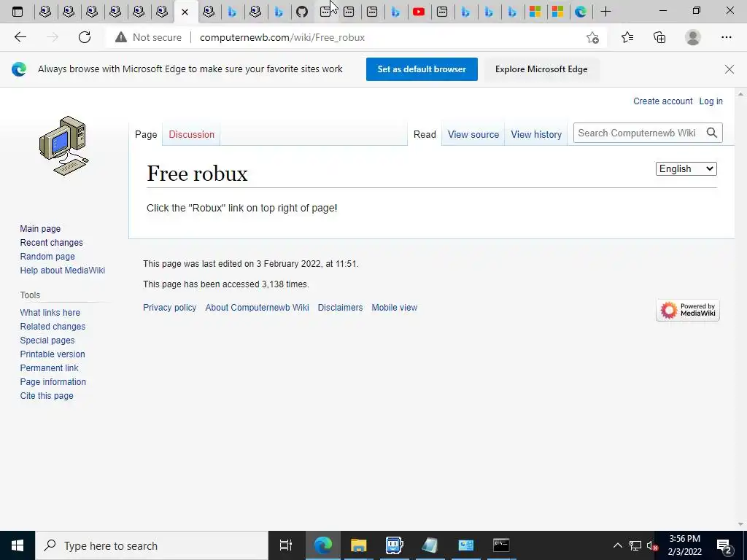Open Printable version
The width and height of the screenshot is (747, 560).
click(x=53, y=354)
